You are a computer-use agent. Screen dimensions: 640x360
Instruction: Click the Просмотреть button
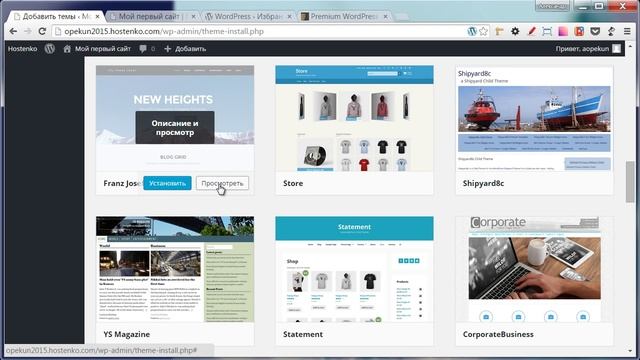pos(222,183)
